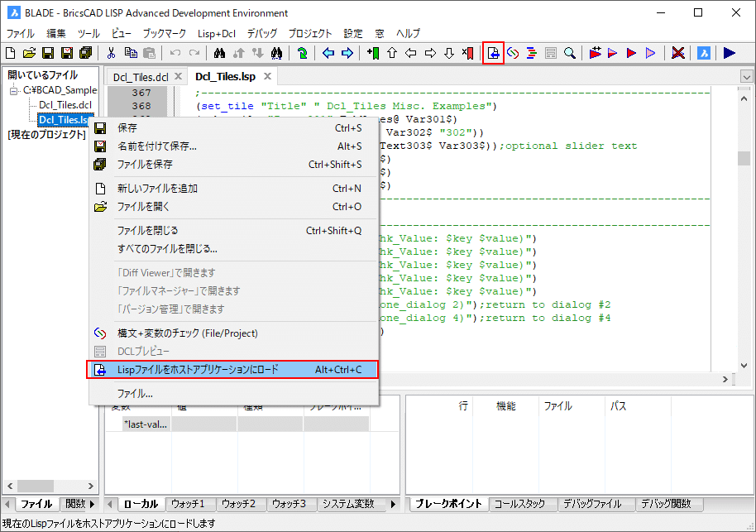Choose ファイルを開く from the context menu

click(233, 207)
